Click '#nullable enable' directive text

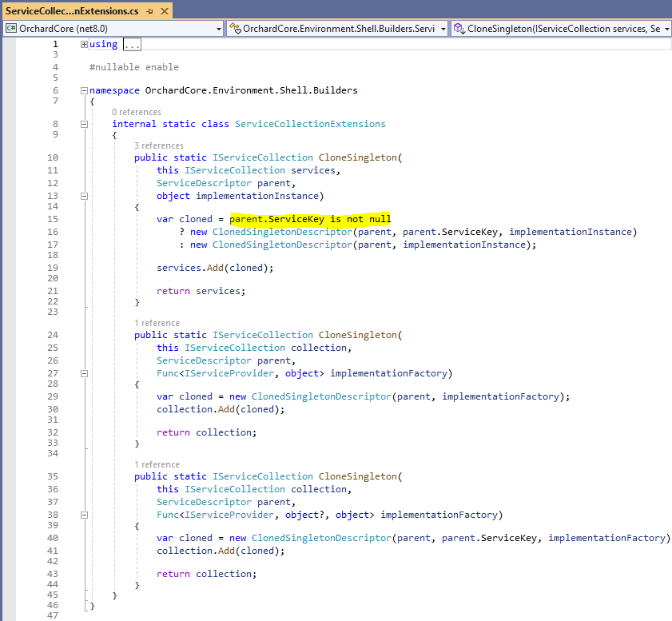tap(133, 67)
